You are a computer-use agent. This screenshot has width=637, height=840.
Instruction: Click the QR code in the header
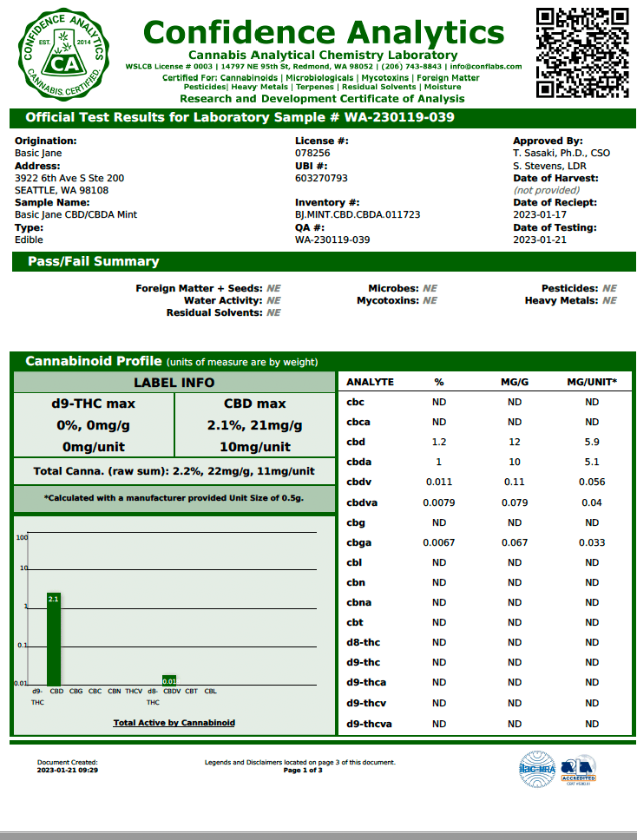point(582,52)
